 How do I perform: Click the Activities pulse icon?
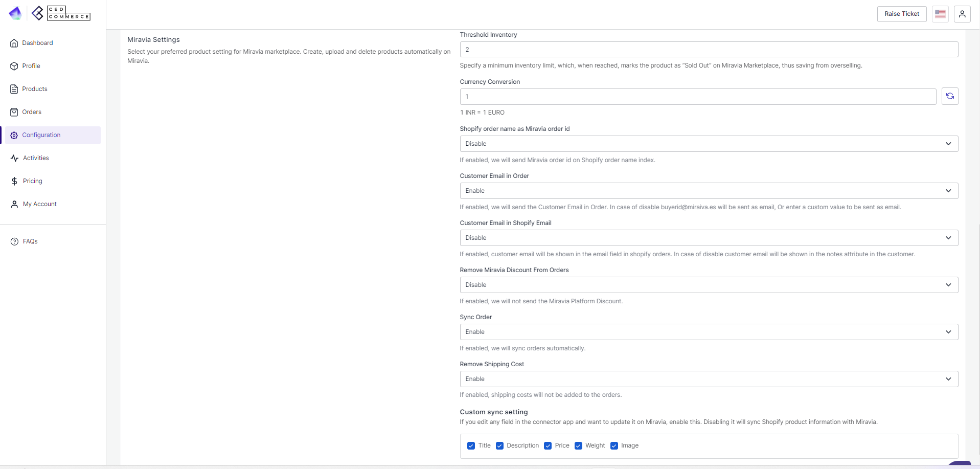tap(14, 158)
